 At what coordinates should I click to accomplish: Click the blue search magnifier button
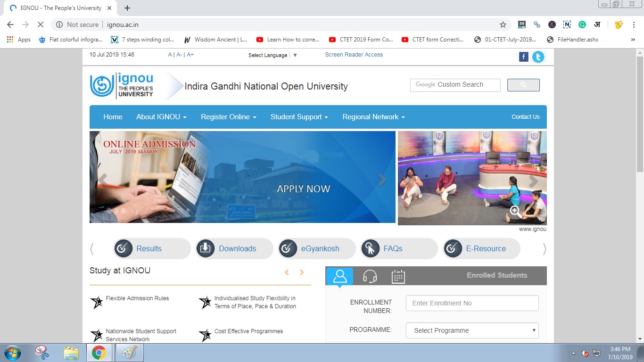click(523, 85)
